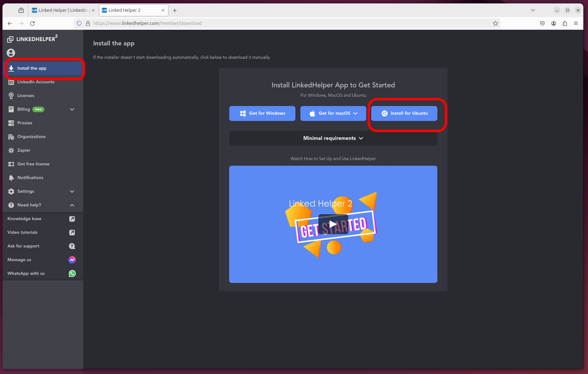This screenshot has height=374, width=588.
Task: Open Knowledge base external link icon
Action: coord(72,219)
